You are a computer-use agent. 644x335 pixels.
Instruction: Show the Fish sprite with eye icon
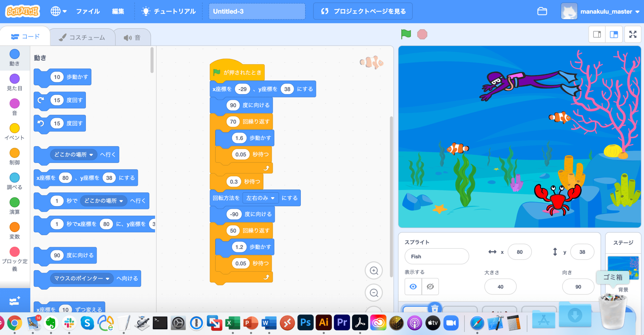[x=413, y=286]
